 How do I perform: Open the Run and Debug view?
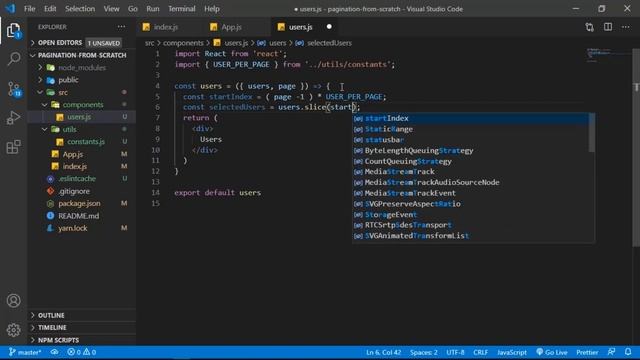[13, 118]
